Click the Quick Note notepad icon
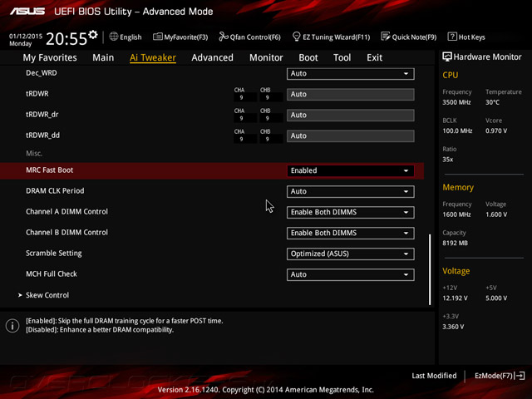The height and width of the screenshot is (399, 532). 386,37
